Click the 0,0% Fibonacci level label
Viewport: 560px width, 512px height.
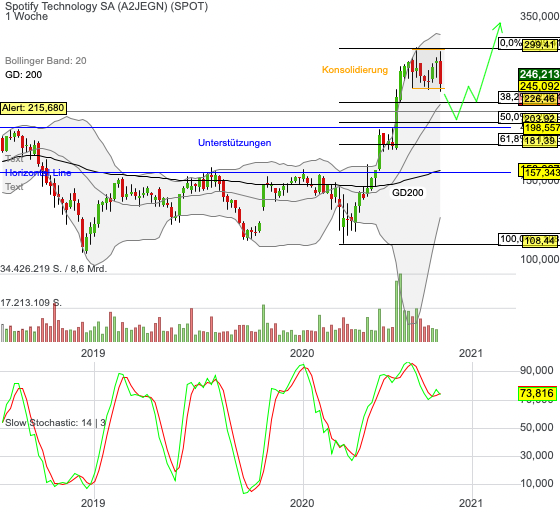(511, 43)
